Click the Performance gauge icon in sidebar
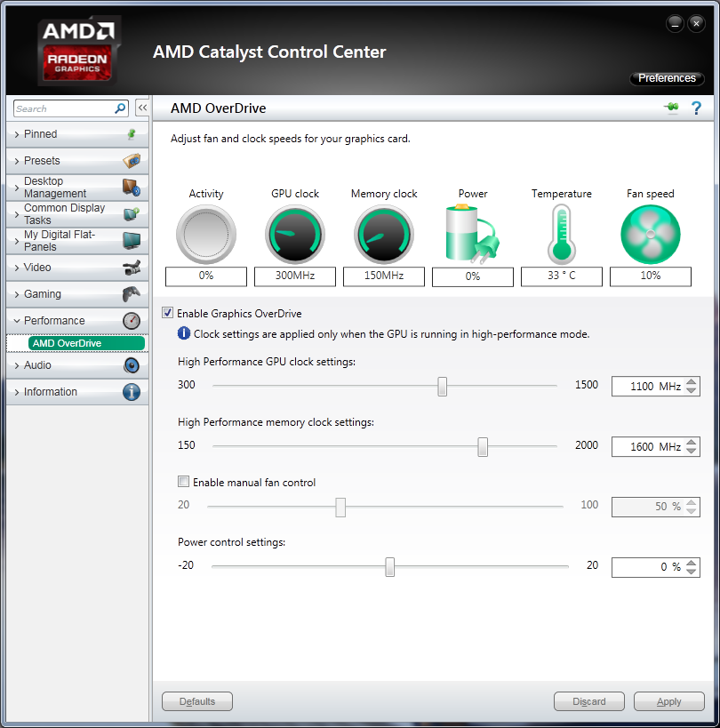The height and width of the screenshot is (728, 720). point(132,321)
